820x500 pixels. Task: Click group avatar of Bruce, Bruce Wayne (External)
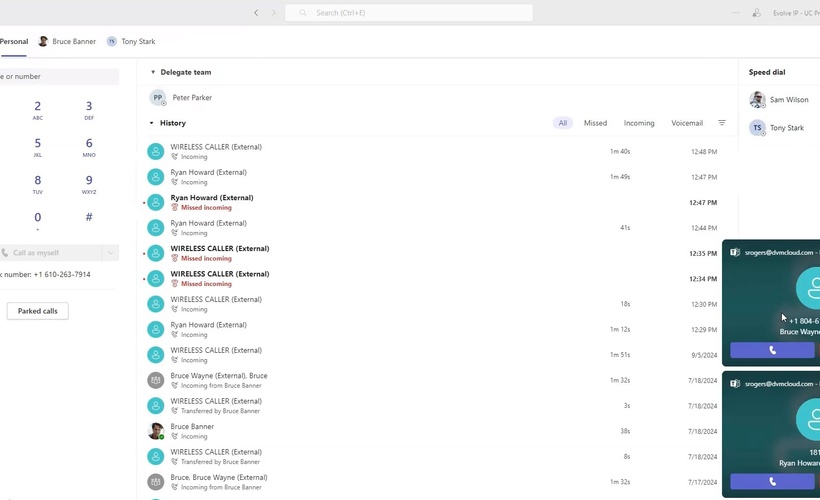(155, 482)
